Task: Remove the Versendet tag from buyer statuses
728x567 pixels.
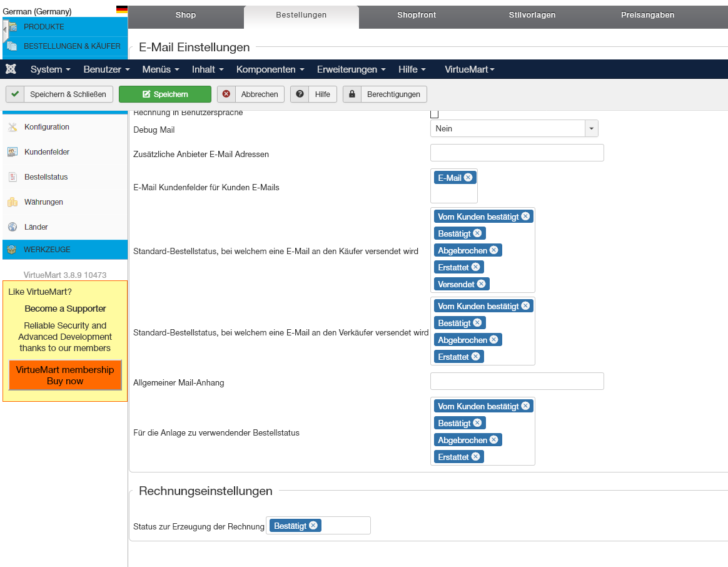Action: pyautogui.click(x=481, y=284)
